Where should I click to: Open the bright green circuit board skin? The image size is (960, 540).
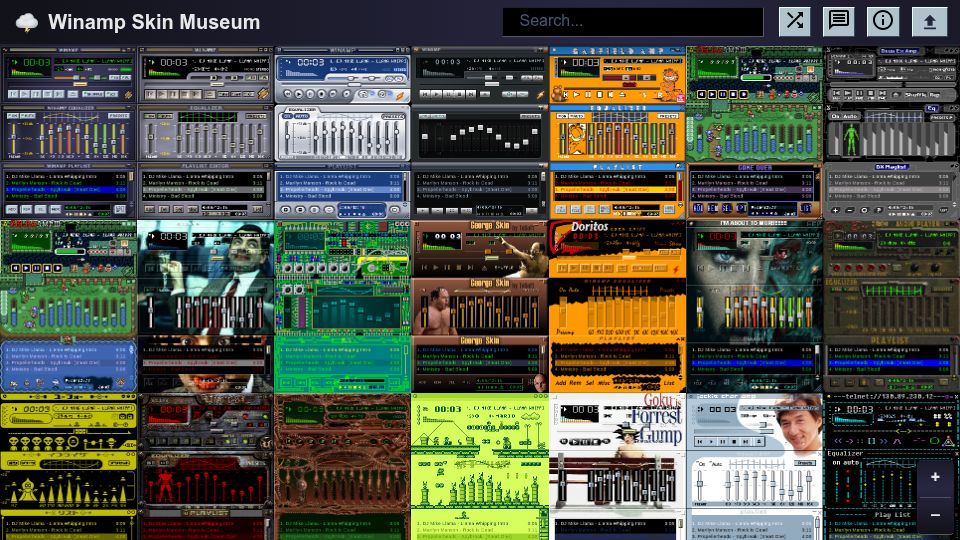click(343, 307)
